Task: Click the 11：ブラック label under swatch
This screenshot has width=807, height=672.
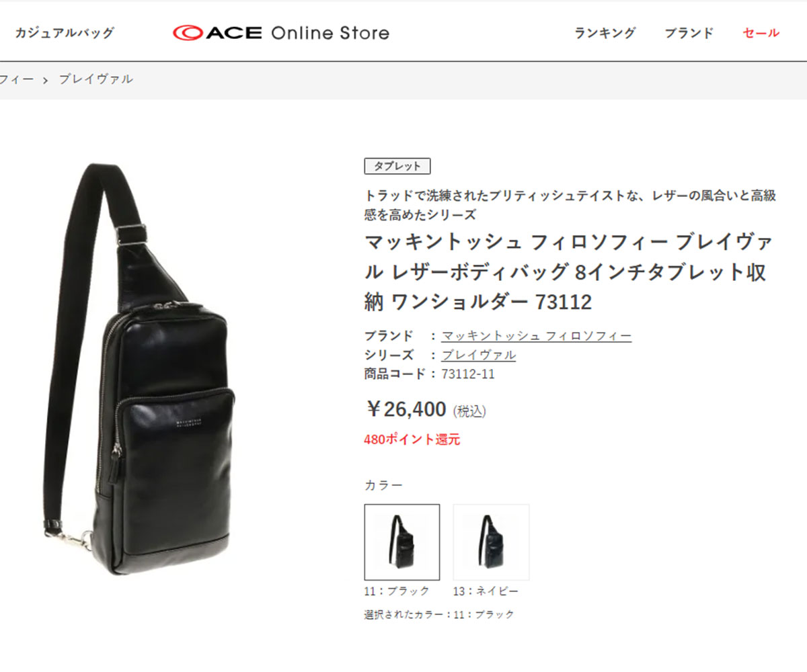Action: coord(397,591)
